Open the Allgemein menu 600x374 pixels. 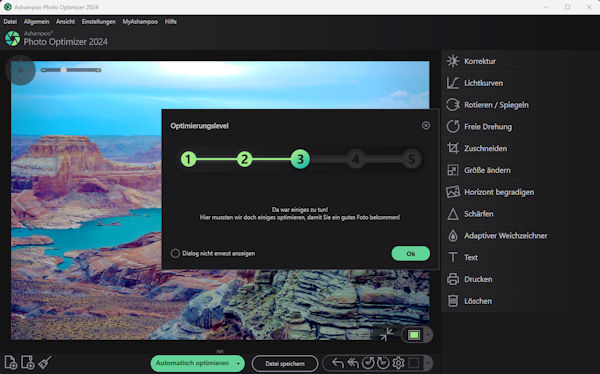click(x=36, y=22)
